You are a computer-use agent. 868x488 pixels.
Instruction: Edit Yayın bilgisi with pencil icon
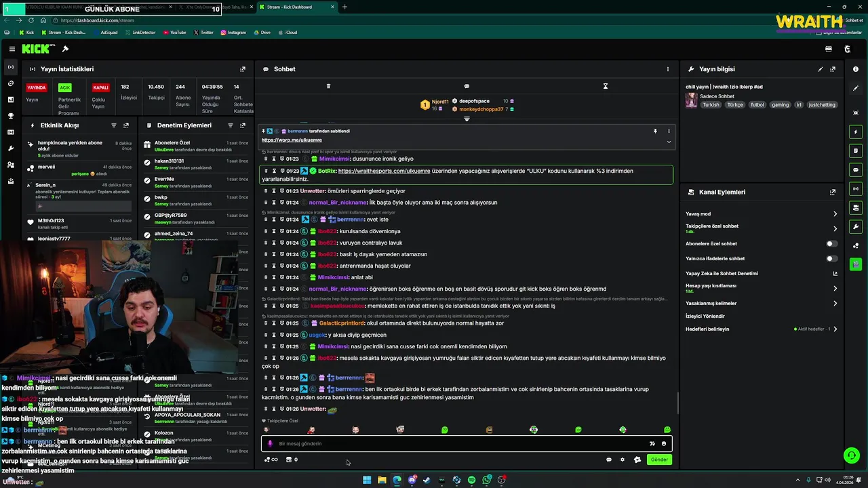pos(821,69)
